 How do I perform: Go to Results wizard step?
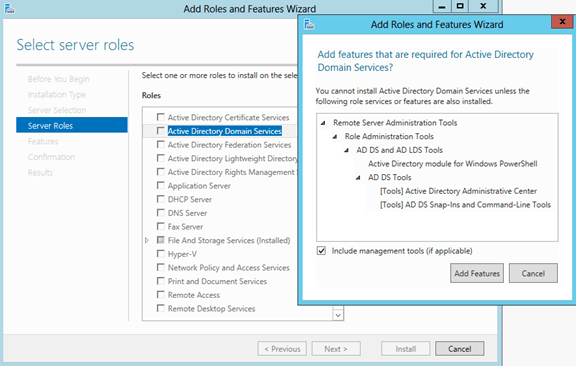[x=40, y=172]
